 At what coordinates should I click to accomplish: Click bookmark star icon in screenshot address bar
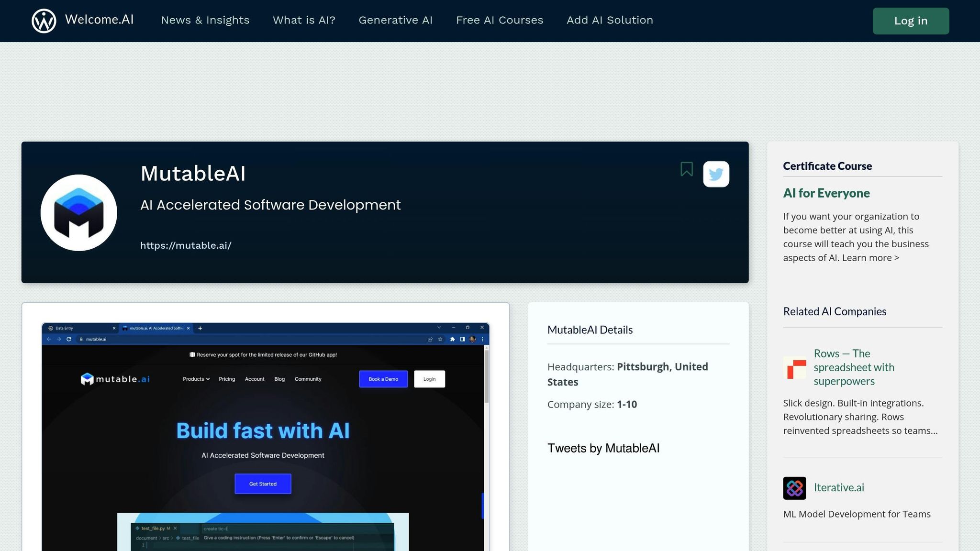tap(440, 339)
